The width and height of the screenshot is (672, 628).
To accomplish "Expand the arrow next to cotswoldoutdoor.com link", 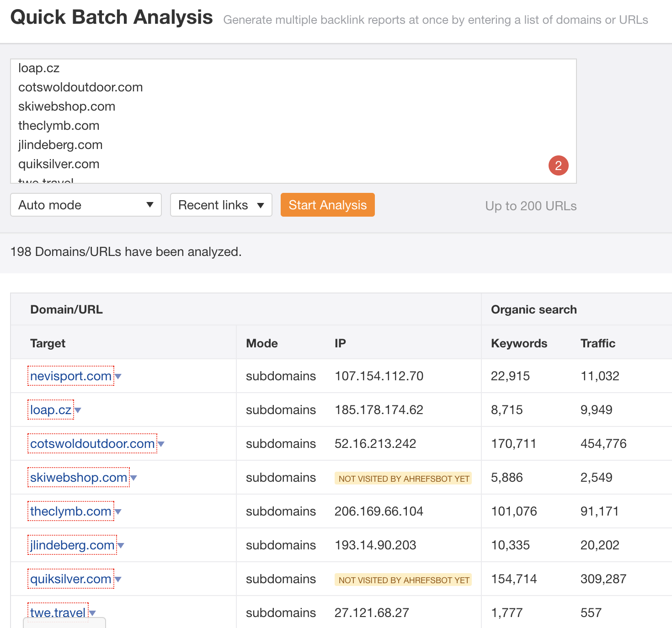I will [161, 444].
